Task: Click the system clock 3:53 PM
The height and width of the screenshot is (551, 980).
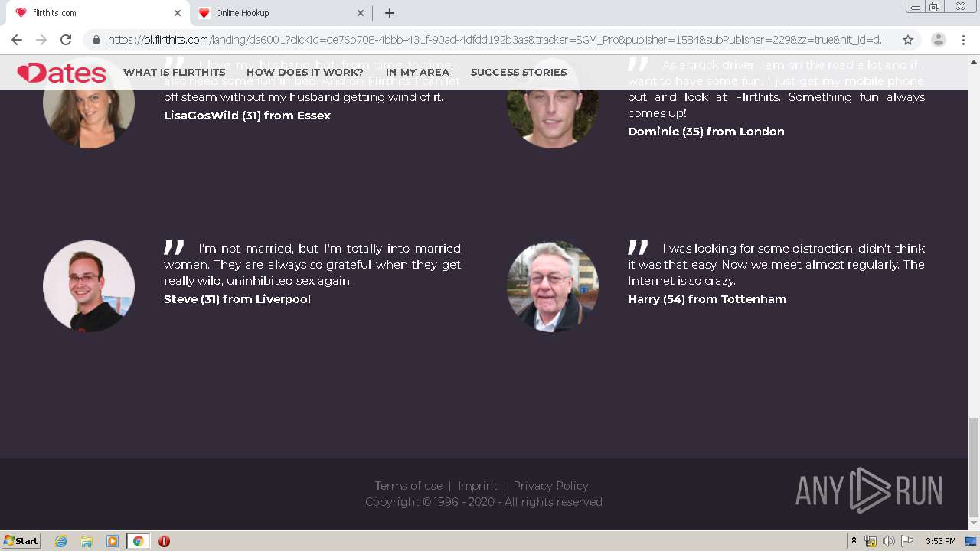Action: pos(940,541)
